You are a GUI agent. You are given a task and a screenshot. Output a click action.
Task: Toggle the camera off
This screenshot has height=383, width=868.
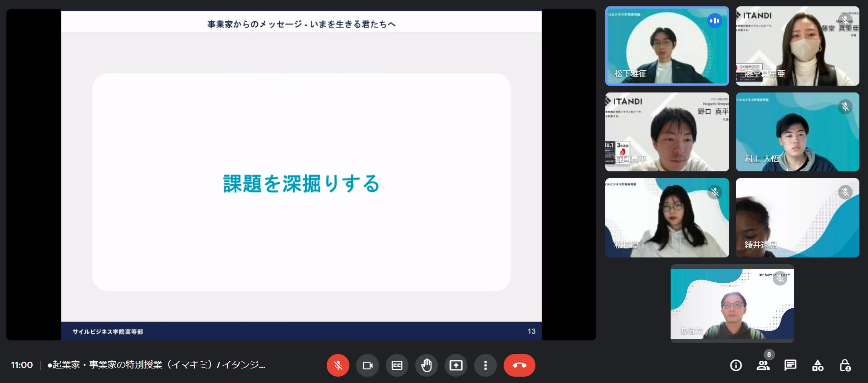point(368,365)
